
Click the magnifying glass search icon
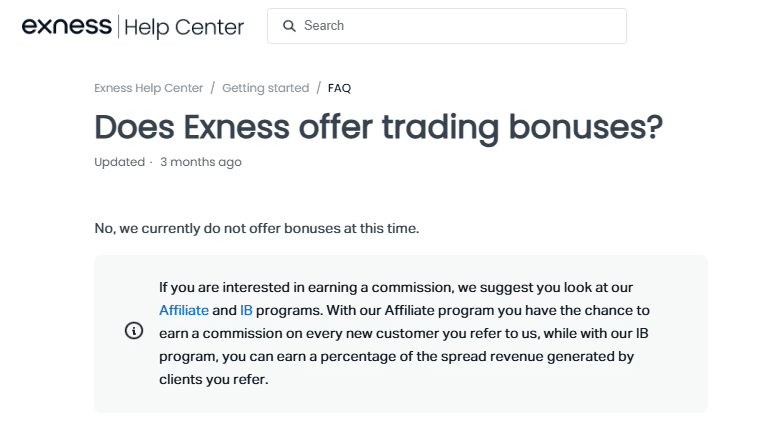click(289, 26)
